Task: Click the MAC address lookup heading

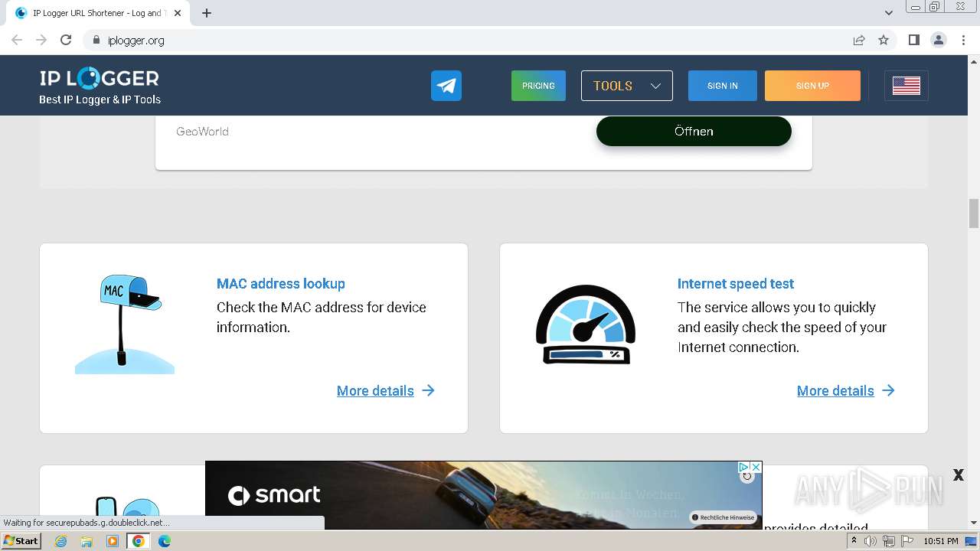Action: click(x=281, y=283)
